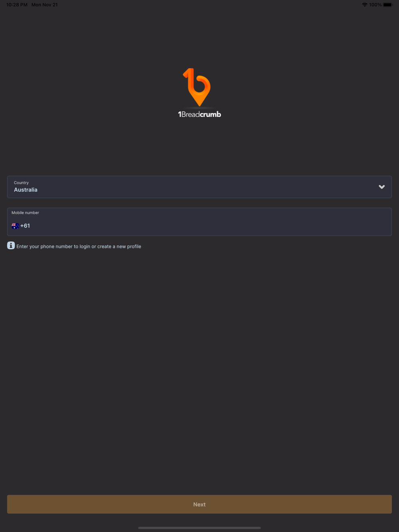Viewport: 399px width, 532px height.
Task: Tap the home indicator bar
Action: coord(199,528)
